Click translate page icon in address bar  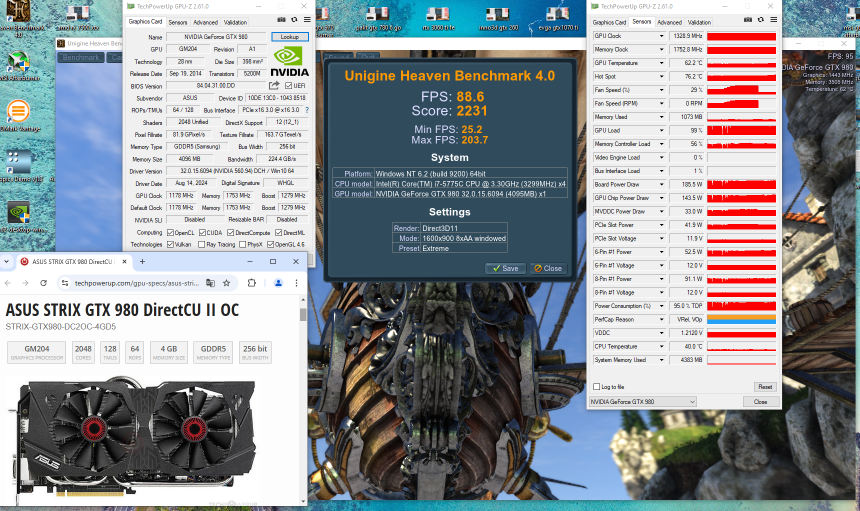click(210, 283)
